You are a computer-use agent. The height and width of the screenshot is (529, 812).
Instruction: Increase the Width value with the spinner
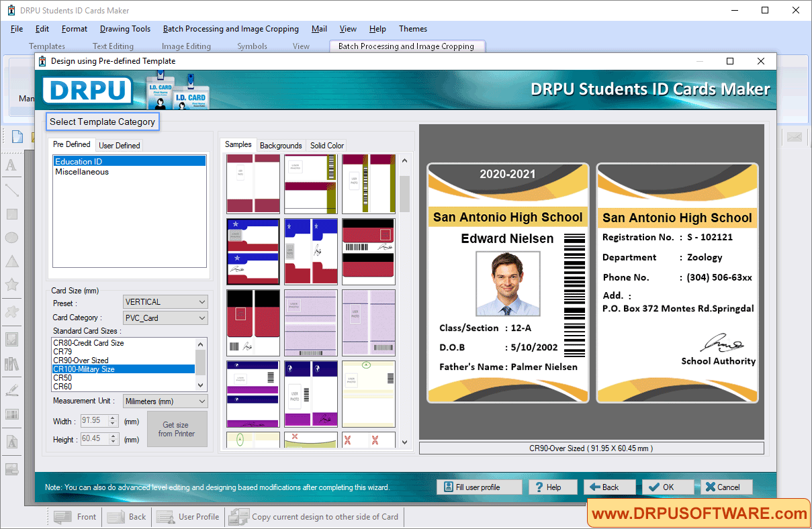pyautogui.click(x=114, y=418)
